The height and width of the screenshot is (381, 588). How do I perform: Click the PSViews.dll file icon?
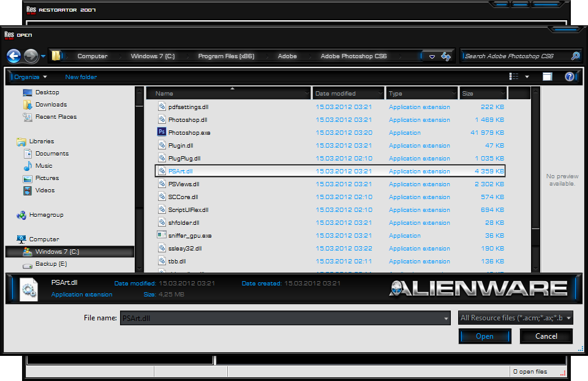coord(162,184)
